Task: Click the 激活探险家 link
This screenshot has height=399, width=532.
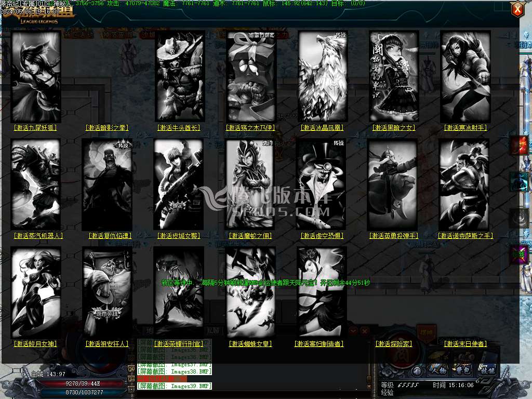Action: (393, 344)
